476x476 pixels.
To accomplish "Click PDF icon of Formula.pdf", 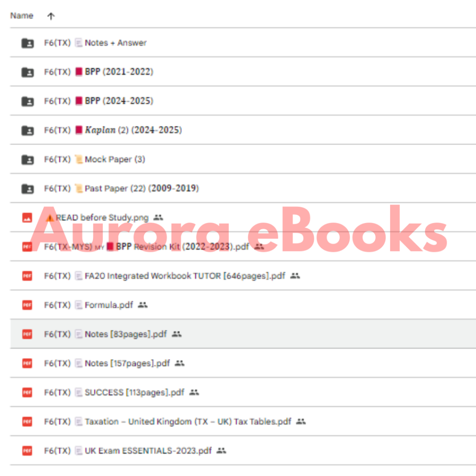I will [27, 305].
